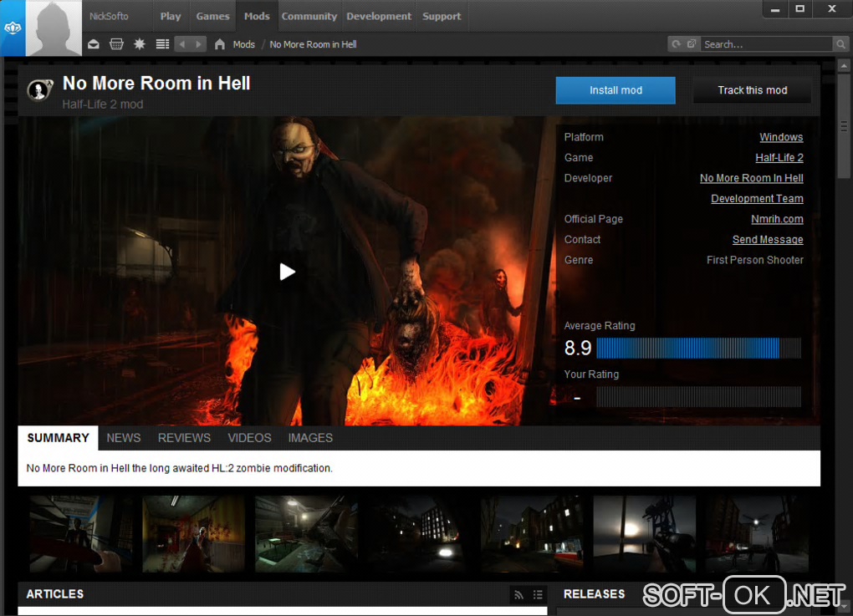Open the Development menu
Viewport: 853px width, 616px height.
coord(379,17)
